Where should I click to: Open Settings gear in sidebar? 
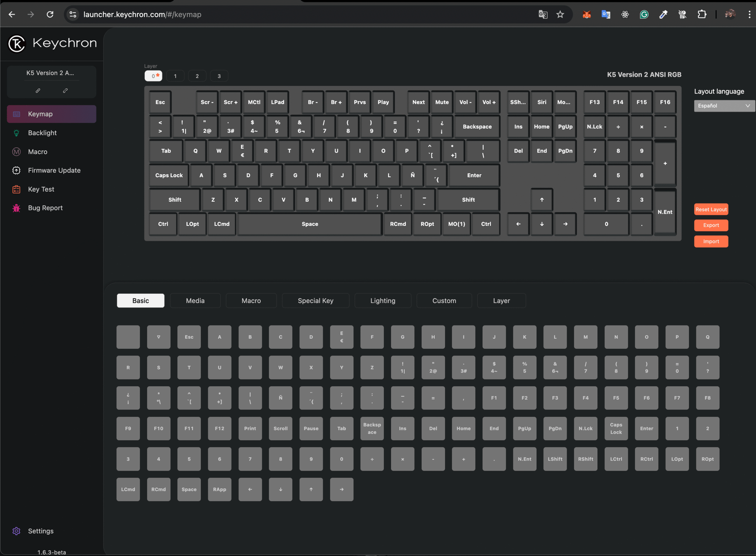pyautogui.click(x=17, y=531)
